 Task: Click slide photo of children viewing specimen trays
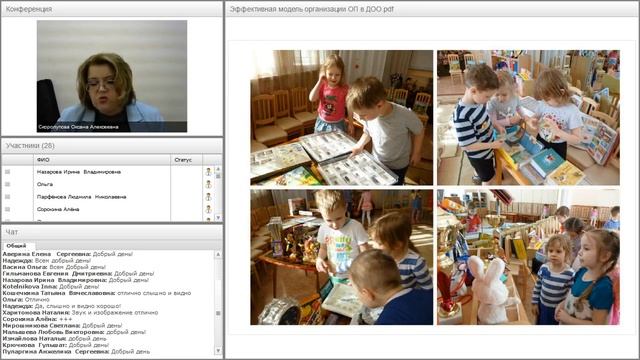(x=342, y=118)
